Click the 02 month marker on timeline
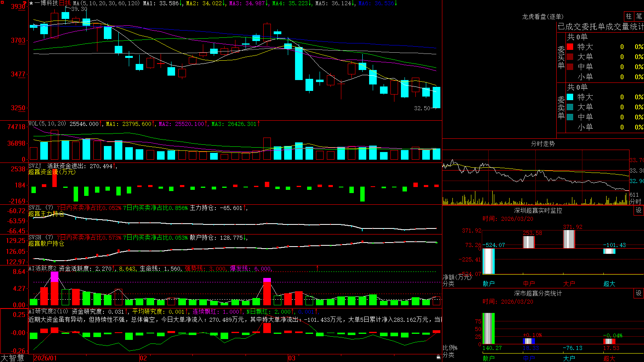This screenshot has height=362, width=644. point(143,358)
